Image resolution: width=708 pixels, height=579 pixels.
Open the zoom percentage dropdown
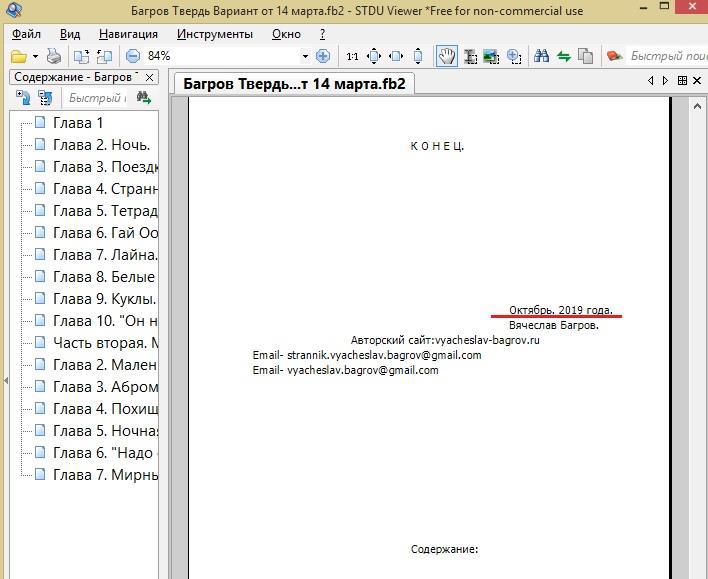305,57
